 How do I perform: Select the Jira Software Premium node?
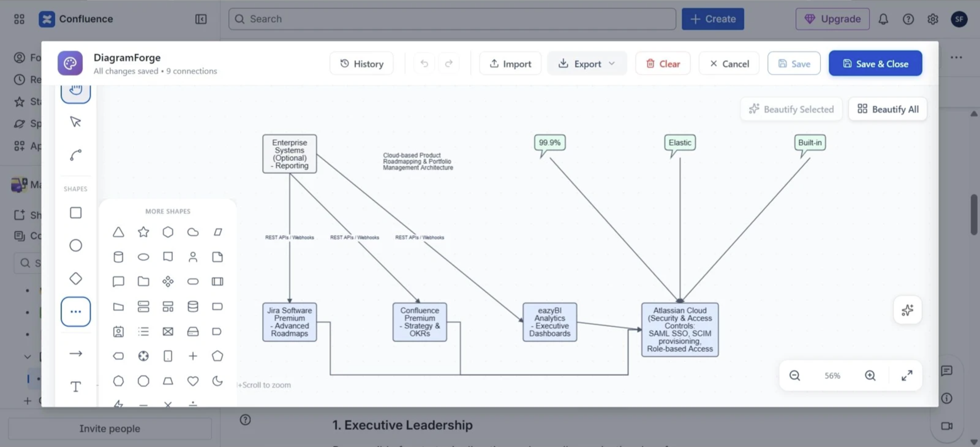(x=289, y=322)
